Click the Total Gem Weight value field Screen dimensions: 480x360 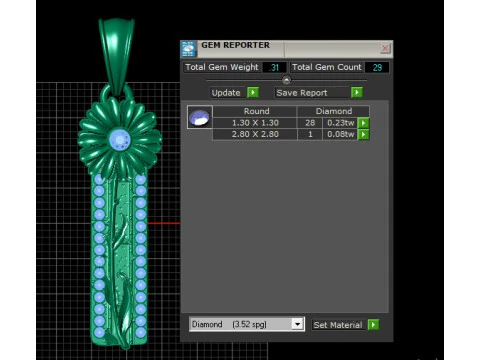tap(274, 67)
